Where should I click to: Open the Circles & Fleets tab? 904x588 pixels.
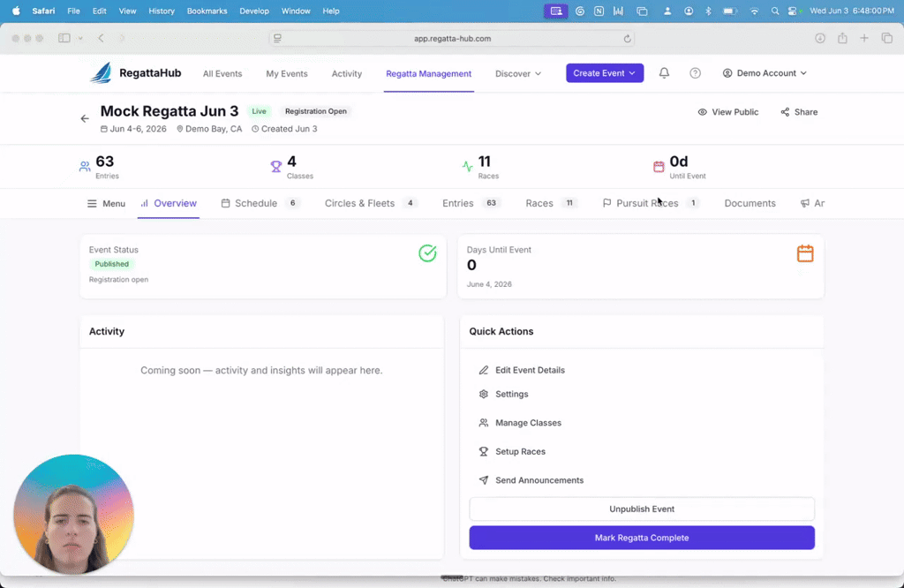tap(371, 203)
